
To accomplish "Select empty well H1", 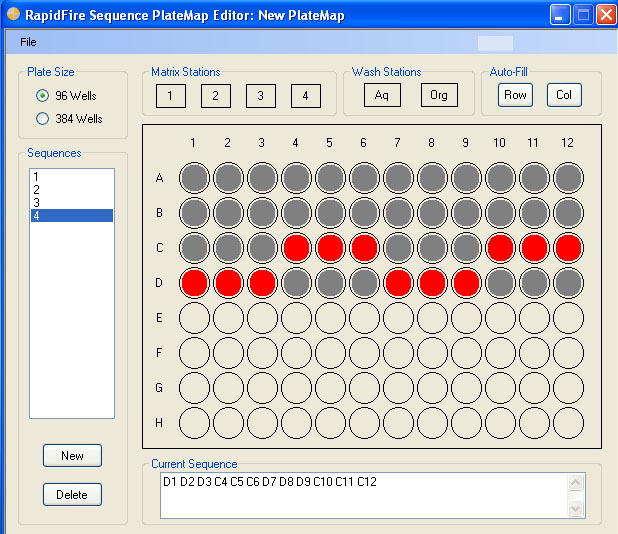I will pyautogui.click(x=194, y=423).
